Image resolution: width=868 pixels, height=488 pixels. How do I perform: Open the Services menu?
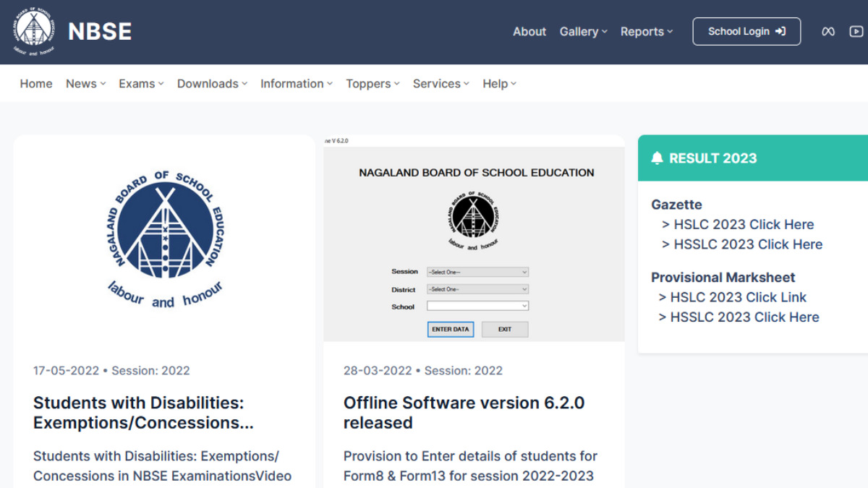pyautogui.click(x=441, y=84)
